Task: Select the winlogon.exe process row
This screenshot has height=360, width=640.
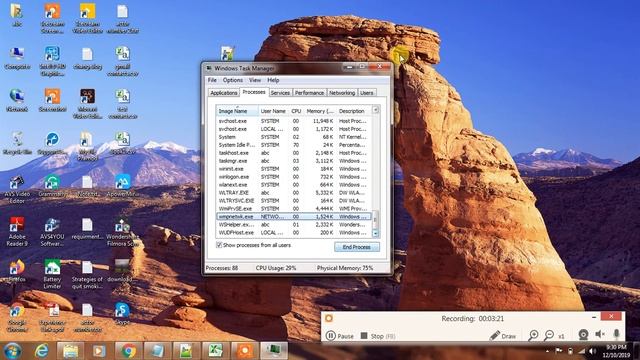Action: [x=293, y=177]
